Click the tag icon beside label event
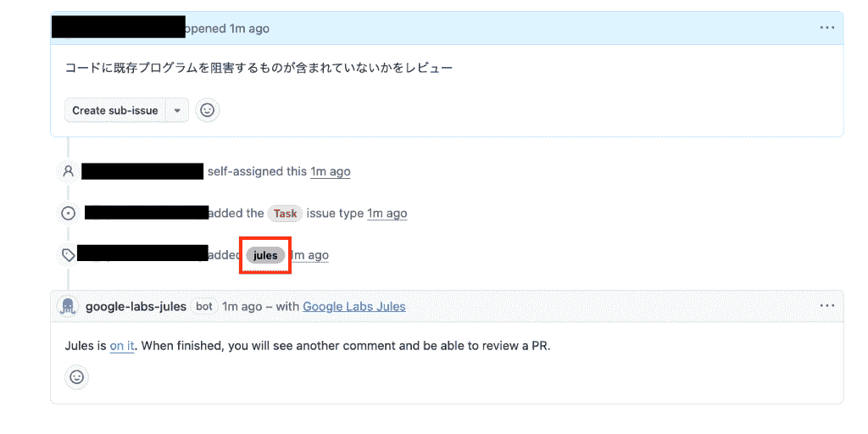Image resolution: width=868 pixels, height=434 pixels. point(68,254)
